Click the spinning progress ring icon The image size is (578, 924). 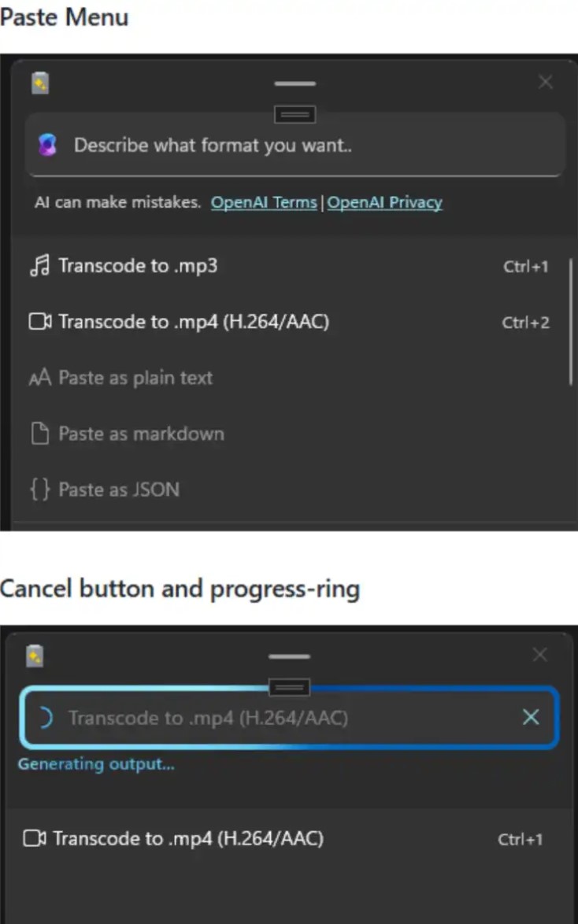pyautogui.click(x=45, y=718)
